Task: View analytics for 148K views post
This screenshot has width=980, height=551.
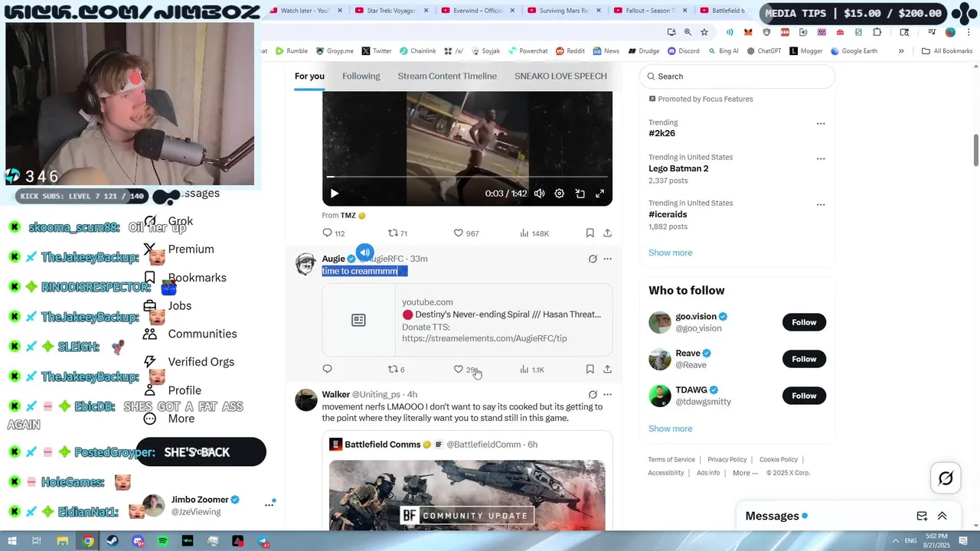Action: tap(534, 233)
